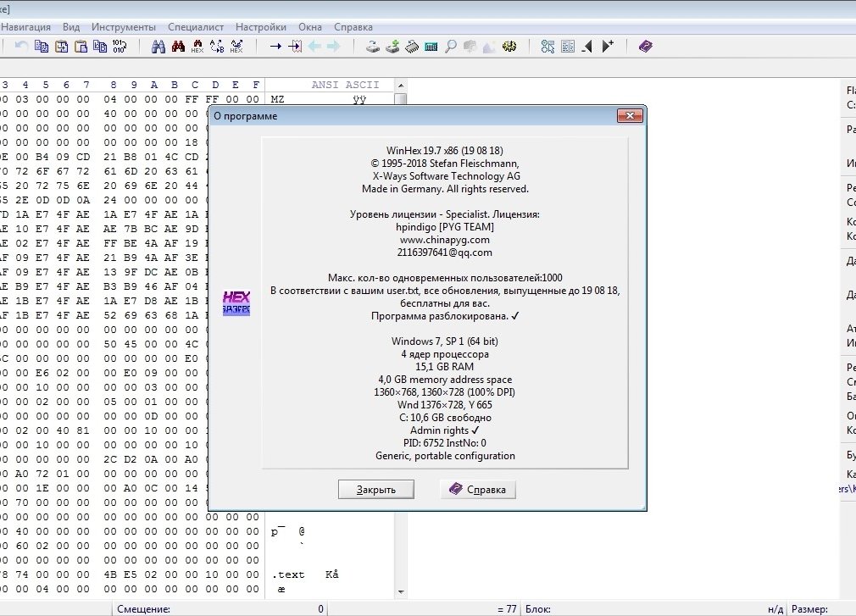Open Find Text with the grey binoculars
Image resolution: width=856 pixels, height=616 pixels.
click(158, 47)
